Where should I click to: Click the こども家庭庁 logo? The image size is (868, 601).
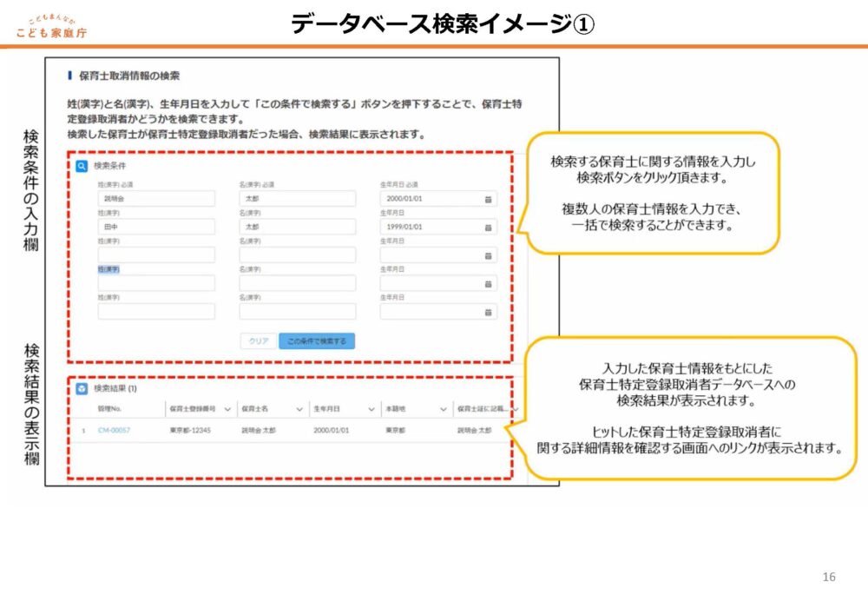[50, 28]
